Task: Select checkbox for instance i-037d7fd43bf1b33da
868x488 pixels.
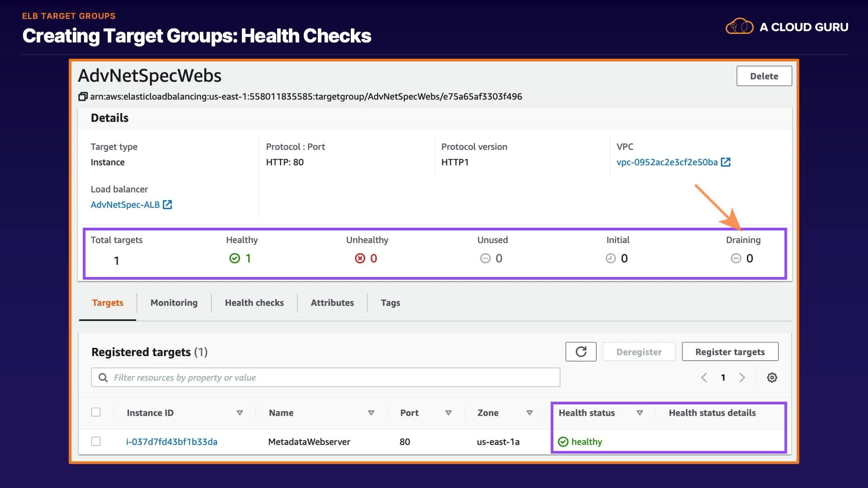Action: [x=96, y=441]
